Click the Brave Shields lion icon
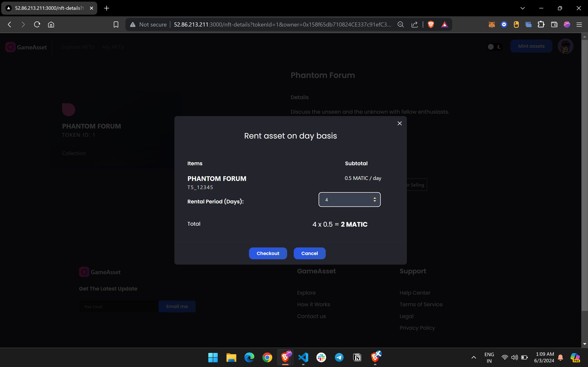Image resolution: width=588 pixels, height=367 pixels. [x=431, y=24]
